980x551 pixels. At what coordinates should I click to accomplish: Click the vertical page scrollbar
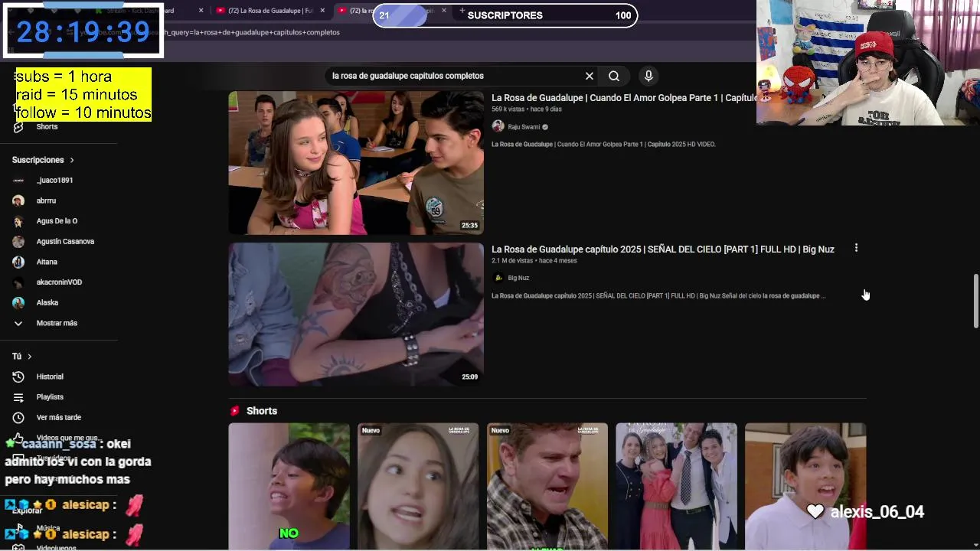pos(975,302)
